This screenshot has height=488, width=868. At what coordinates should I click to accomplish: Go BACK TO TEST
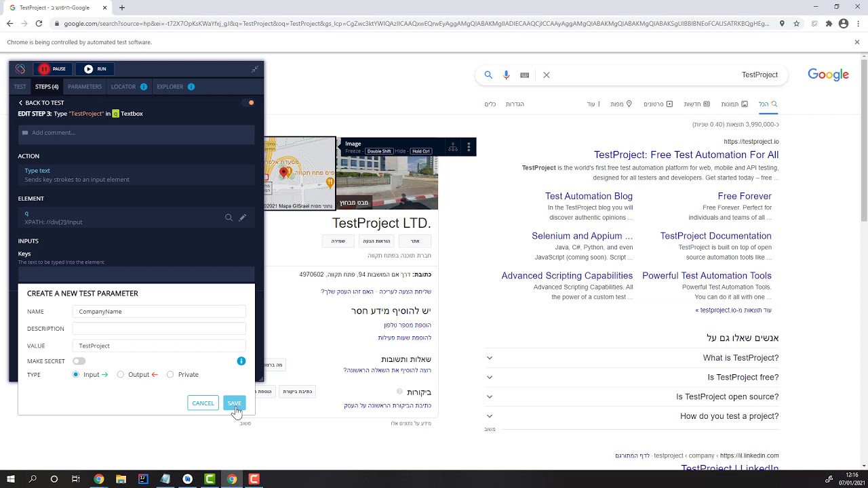tap(41, 103)
